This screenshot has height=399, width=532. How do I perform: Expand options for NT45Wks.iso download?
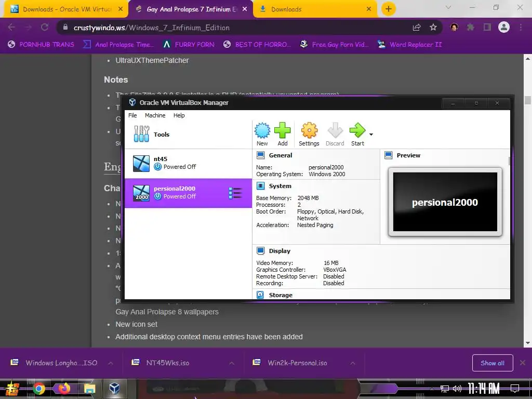(x=232, y=363)
